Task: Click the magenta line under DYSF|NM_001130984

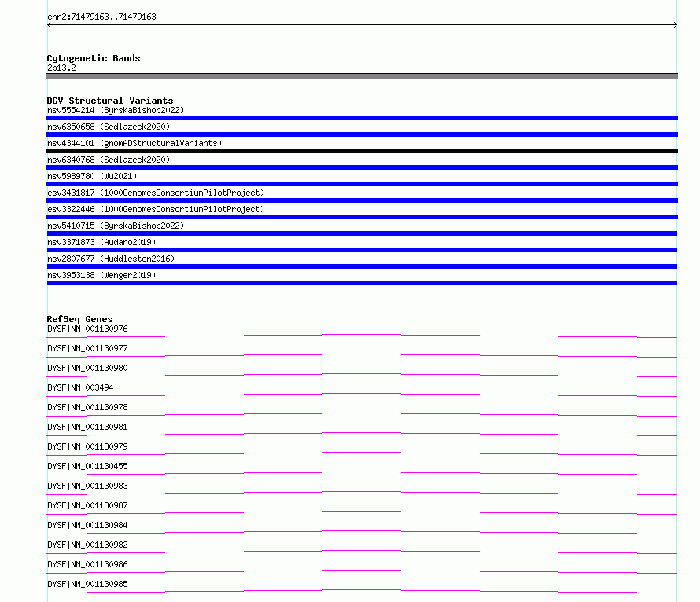Action: coord(362,532)
